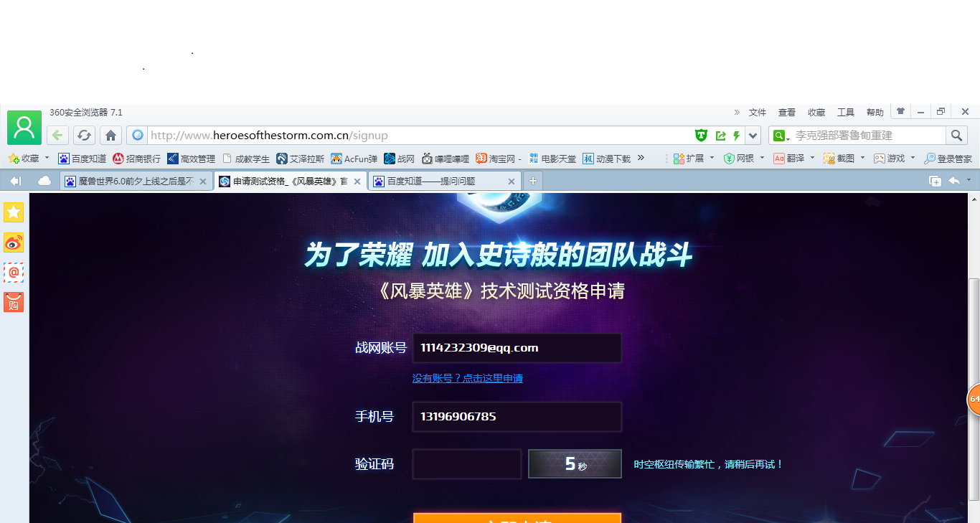Expand the 截图 dropdown arrow
This screenshot has width=980, height=523.
[x=862, y=158]
